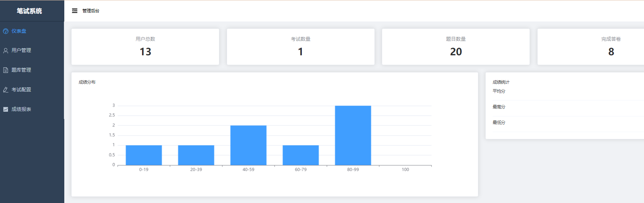Click the value 13 in the 用户总数 card
Screen dimensions: 644x203
145,52
